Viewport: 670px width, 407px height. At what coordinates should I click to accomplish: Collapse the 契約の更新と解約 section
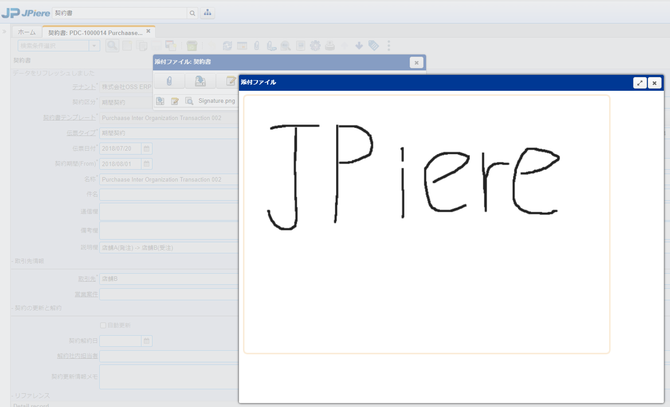(37, 308)
